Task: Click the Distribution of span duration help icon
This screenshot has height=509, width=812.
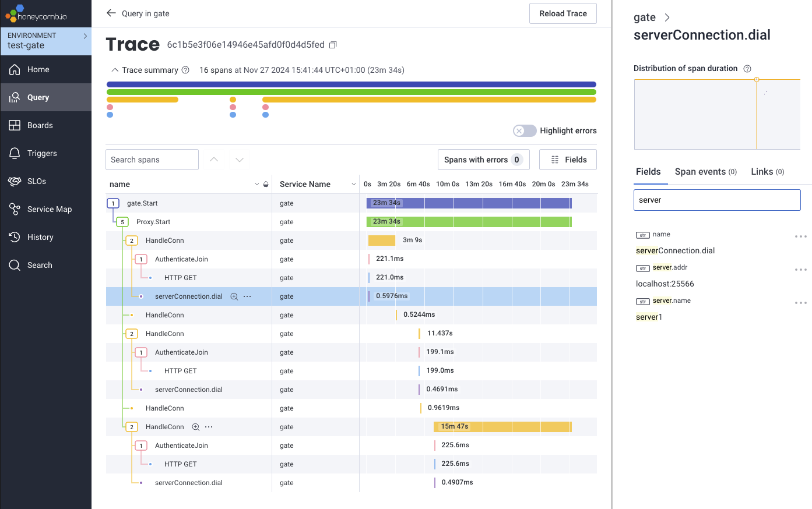Action: pyautogui.click(x=747, y=69)
